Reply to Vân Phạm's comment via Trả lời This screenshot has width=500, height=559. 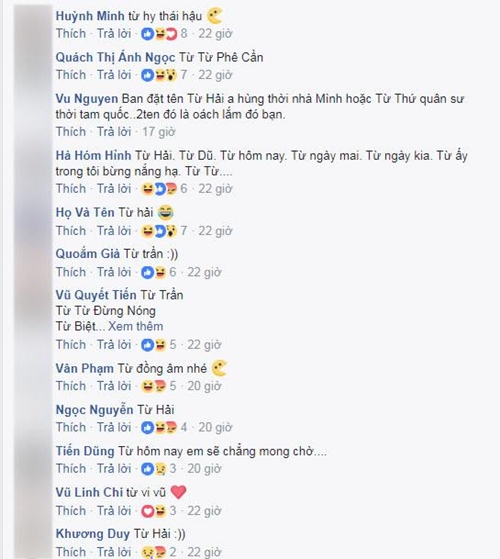tap(114, 386)
